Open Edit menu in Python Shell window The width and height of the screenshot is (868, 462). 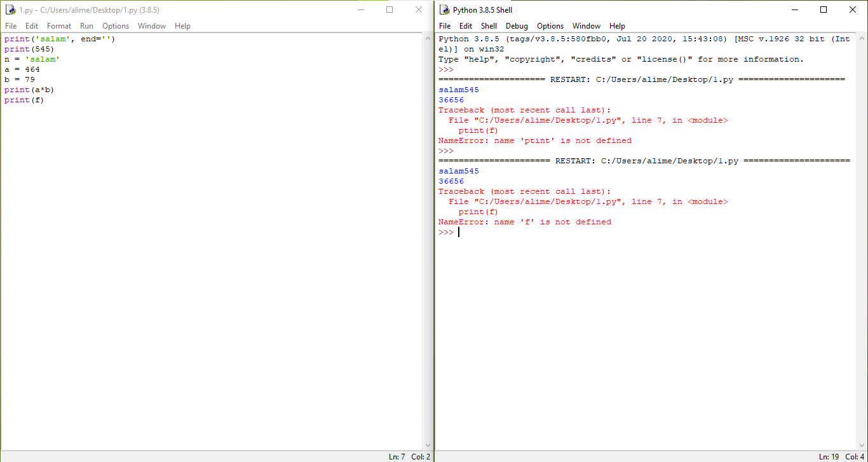(466, 26)
